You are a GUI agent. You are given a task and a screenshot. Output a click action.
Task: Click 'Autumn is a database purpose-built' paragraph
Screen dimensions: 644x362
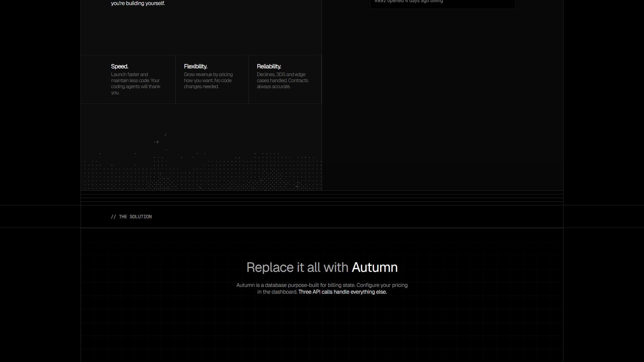(322, 289)
